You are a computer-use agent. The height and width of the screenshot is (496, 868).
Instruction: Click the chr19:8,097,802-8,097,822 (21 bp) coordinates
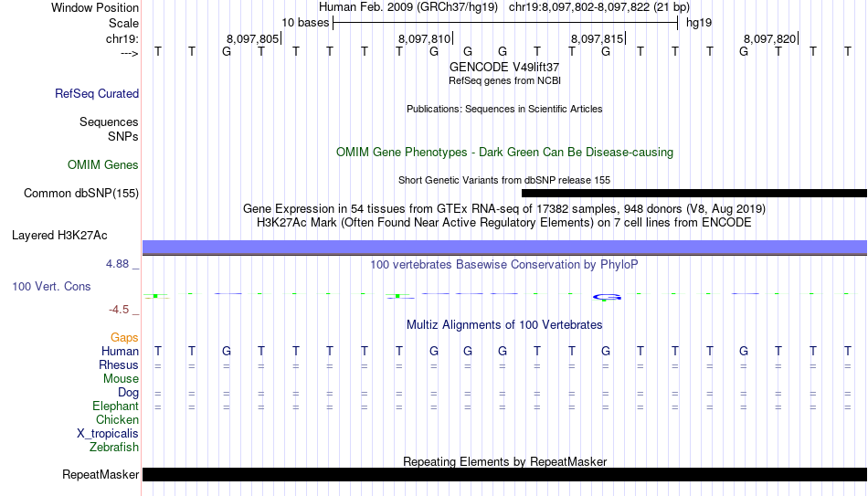click(x=599, y=7)
